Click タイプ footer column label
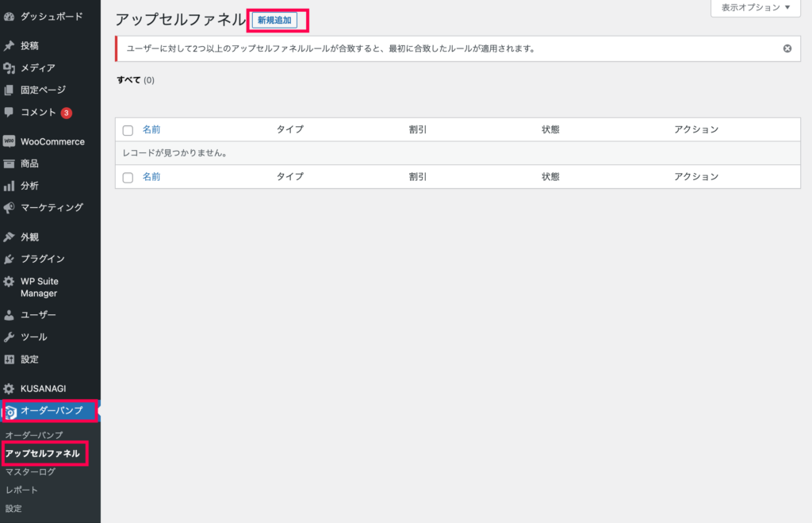The height and width of the screenshot is (523, 812). (290, 177)
